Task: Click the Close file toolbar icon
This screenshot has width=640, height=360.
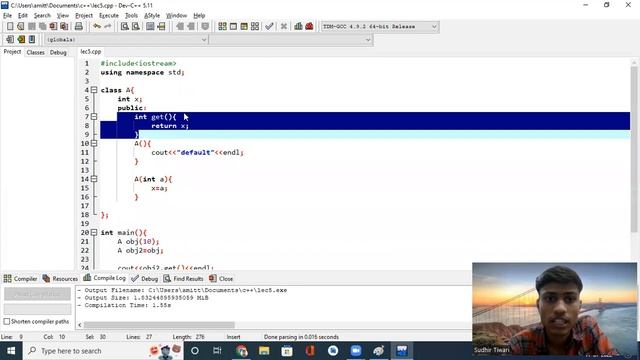Action: coord(53,27)
